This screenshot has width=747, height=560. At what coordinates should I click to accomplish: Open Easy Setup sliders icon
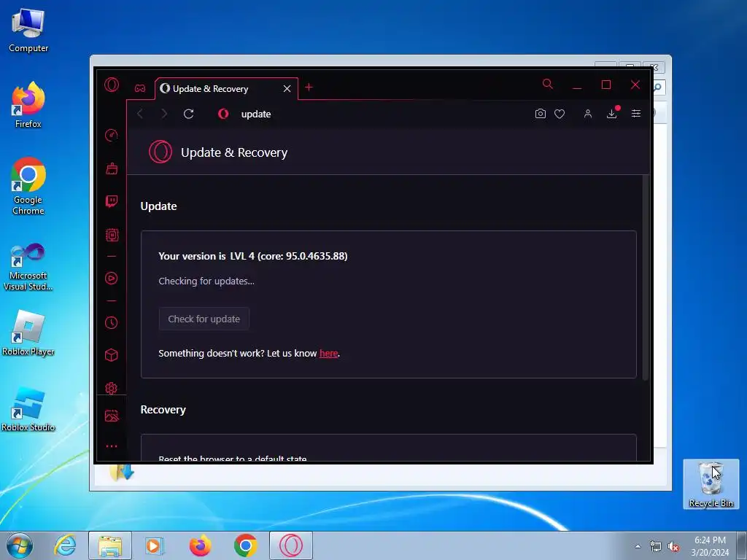coord(636,113)
